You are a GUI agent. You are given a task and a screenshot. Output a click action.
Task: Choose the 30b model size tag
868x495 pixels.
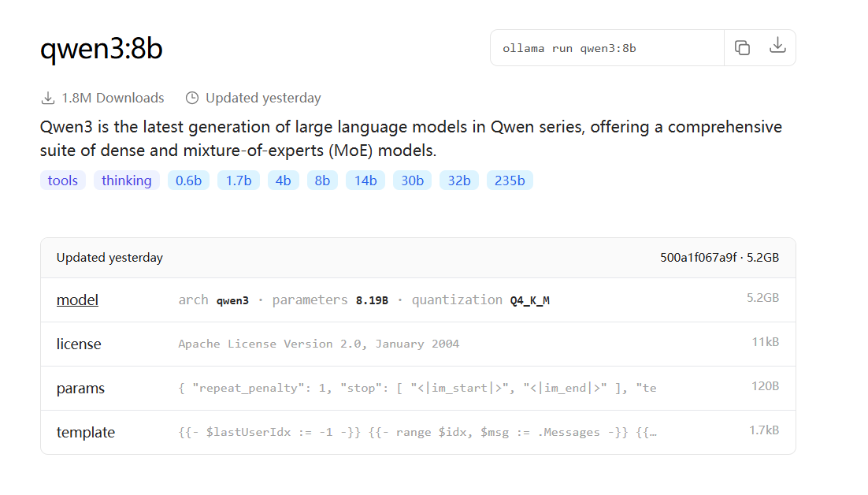(x=413, y=181)
